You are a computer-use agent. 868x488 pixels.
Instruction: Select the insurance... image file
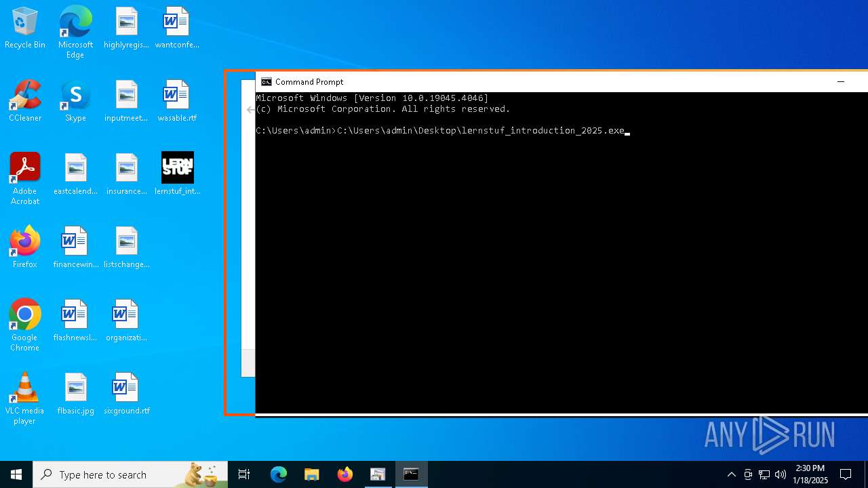click(126, 174)
